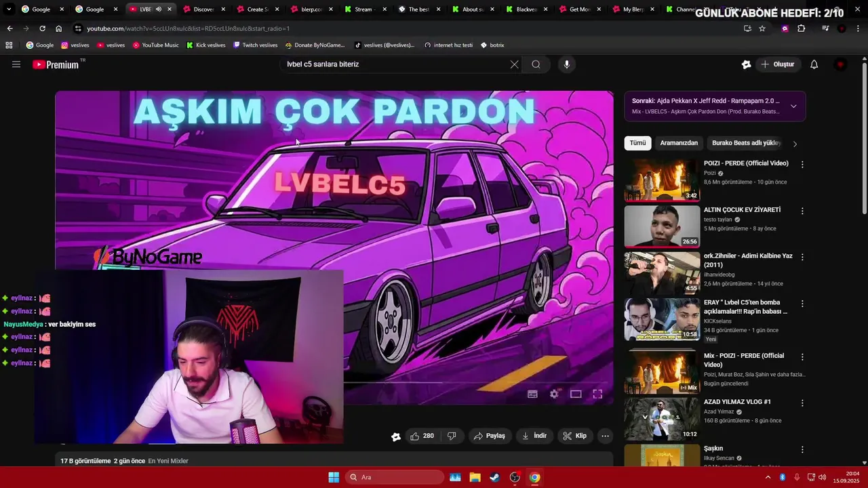Switch to the Blackvea browser tab
Image resolution: width=868 pixels, height=488 pixels.
(x=526, y=9)
